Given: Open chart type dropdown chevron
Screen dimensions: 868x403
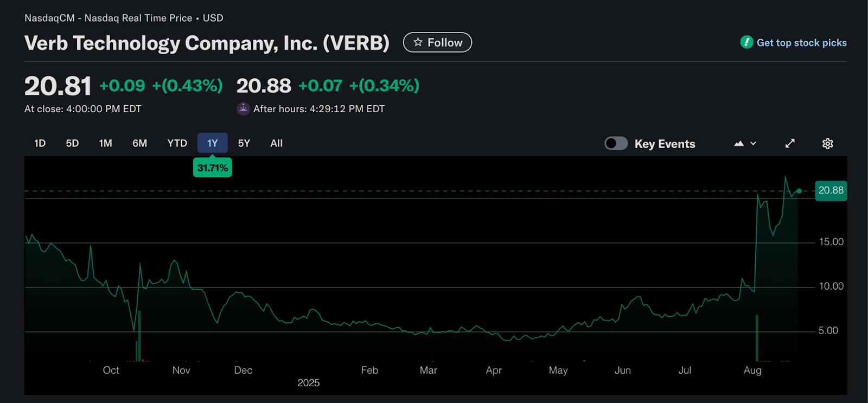Looking at the screenshot, I should tap(754, 144).
